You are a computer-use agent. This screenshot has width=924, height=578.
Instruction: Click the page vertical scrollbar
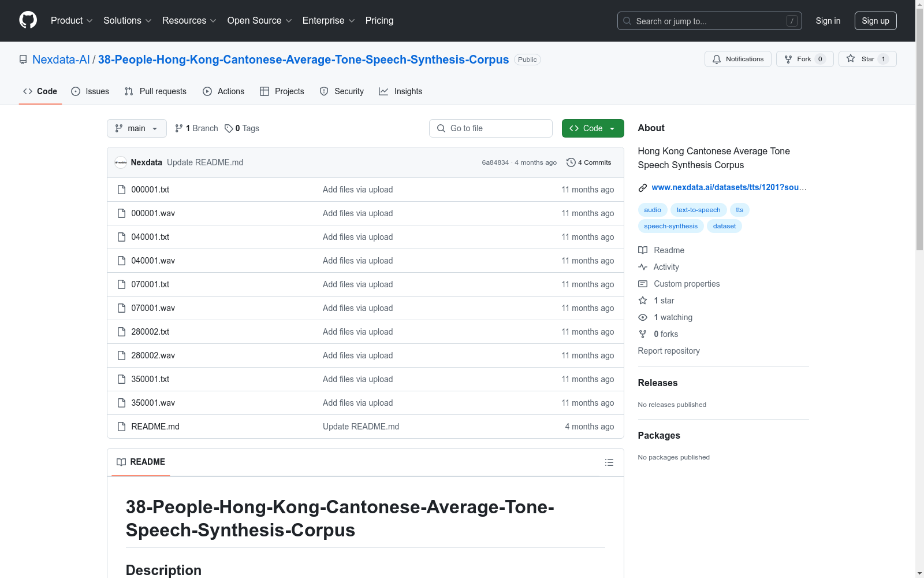pyautogui.click(x=919, y=289)
